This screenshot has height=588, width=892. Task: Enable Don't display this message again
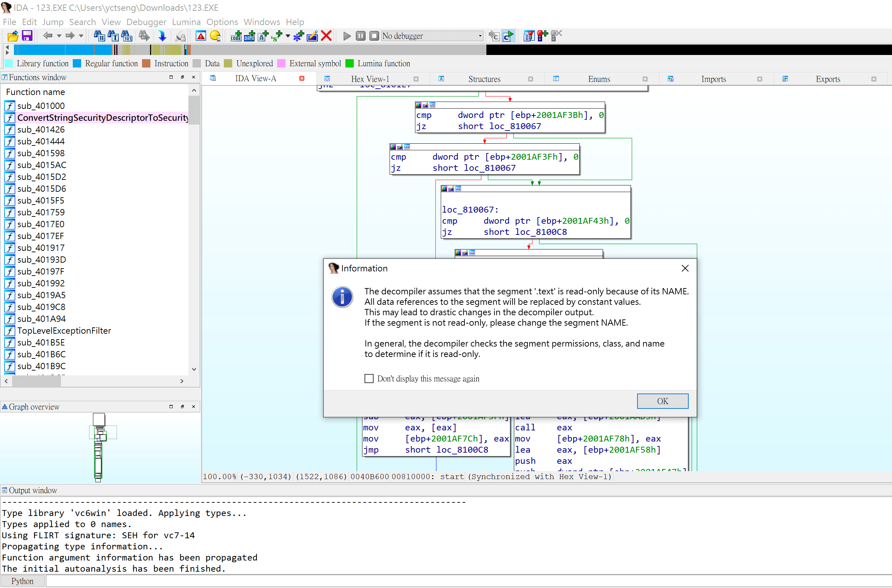tap(369, 379)
